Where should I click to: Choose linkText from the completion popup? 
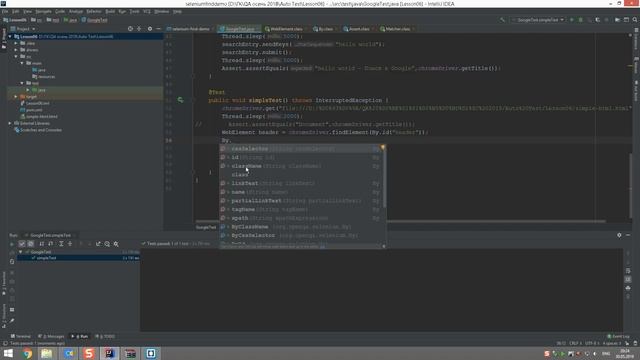[x=300, y=183]
